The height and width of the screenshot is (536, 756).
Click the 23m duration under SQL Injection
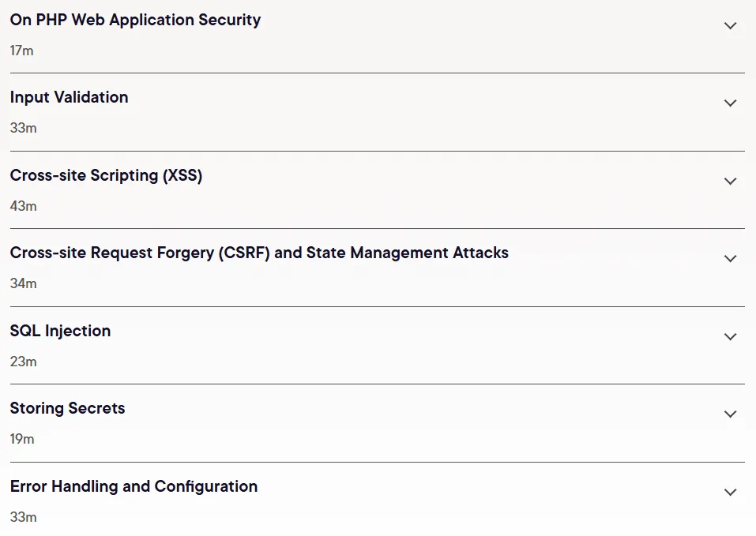coord(23,362)
